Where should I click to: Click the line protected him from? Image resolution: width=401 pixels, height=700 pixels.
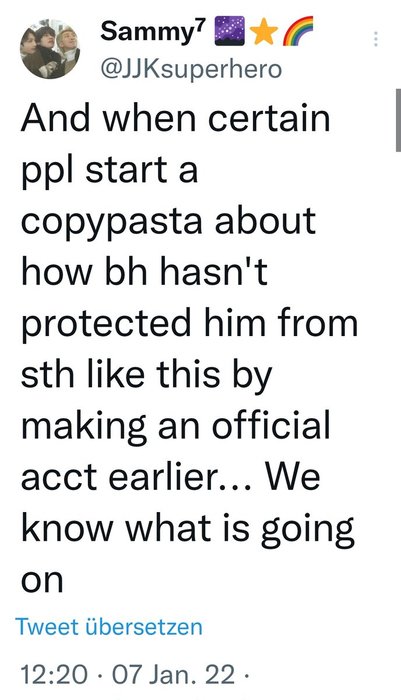[x=189, y=325]
